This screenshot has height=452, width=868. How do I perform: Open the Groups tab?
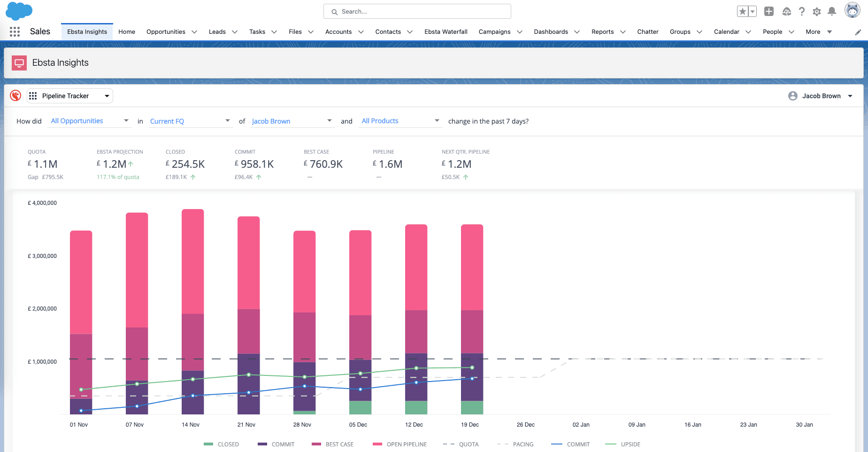(x=680, y=32)
